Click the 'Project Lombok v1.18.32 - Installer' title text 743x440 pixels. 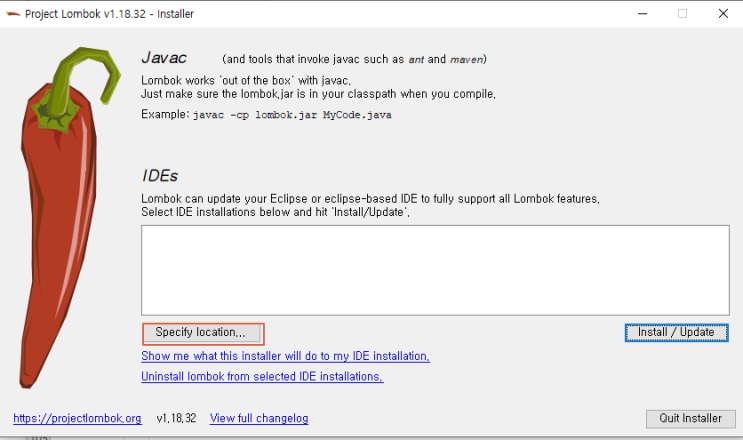[x=109, y=14]
